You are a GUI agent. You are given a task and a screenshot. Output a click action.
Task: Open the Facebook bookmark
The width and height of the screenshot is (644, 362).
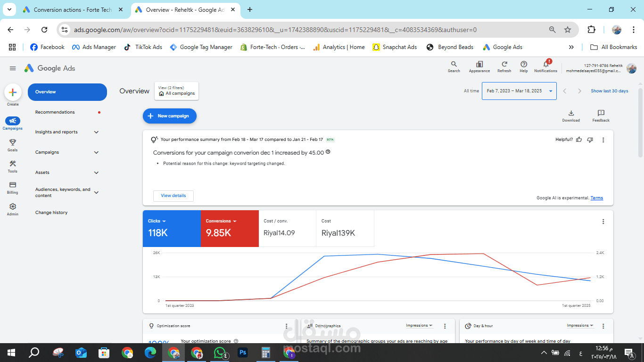click(47, 47)
